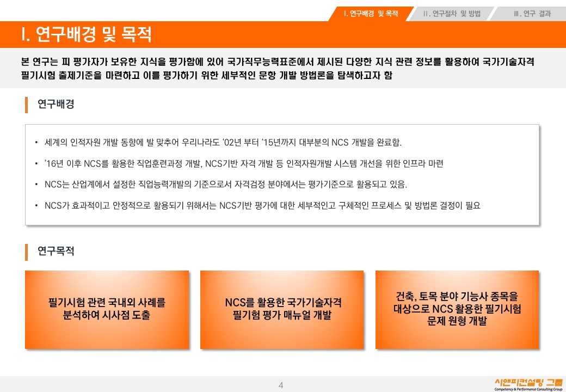566x392 pixels.
Task: Click the 건축, 토목 분야 기능사 종목을 box
Action: (457, 310)
